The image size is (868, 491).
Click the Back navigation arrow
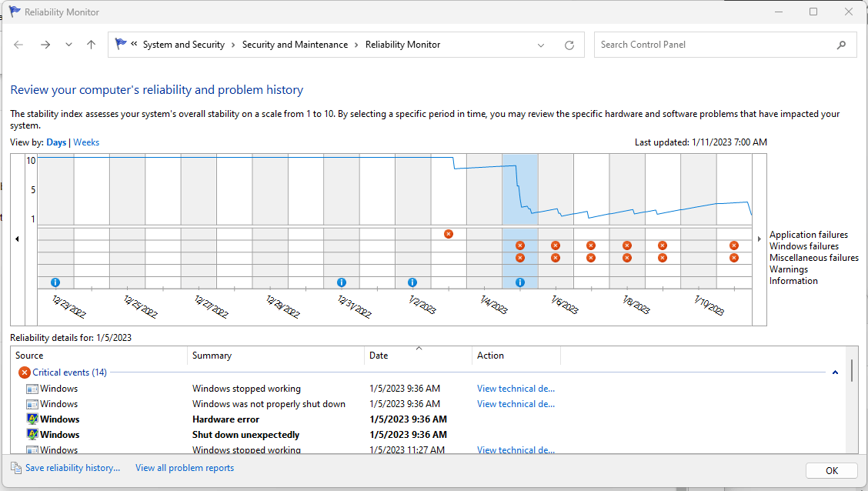coord(19,45)
